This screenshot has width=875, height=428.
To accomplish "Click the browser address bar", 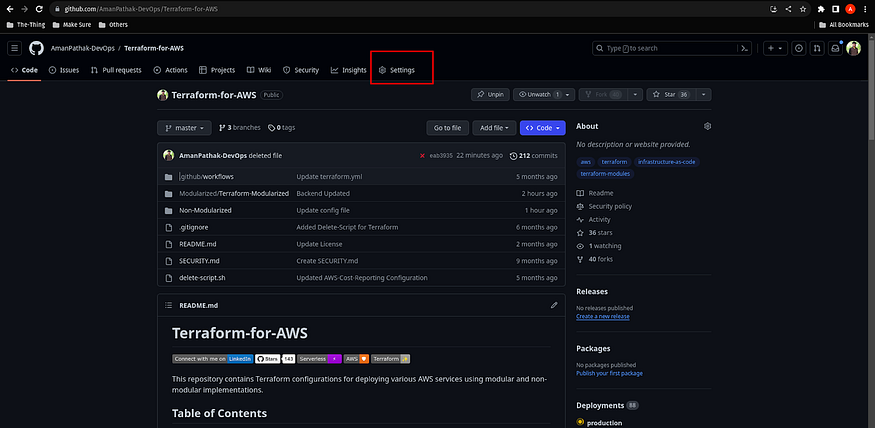I will (410, 9).
